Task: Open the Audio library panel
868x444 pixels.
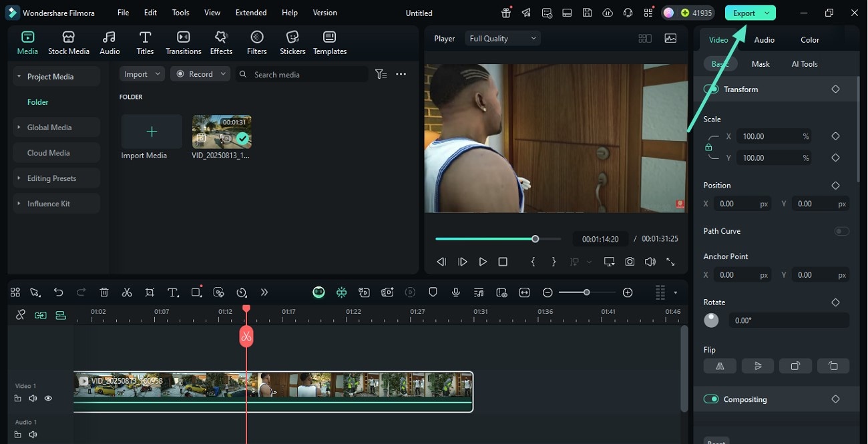Action: coord(110,43)
